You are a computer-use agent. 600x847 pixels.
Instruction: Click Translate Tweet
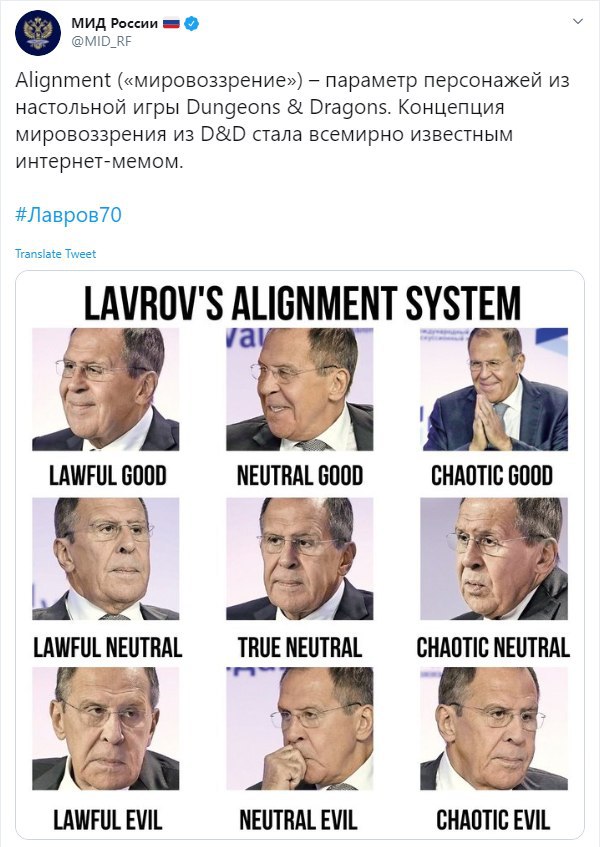56,254
